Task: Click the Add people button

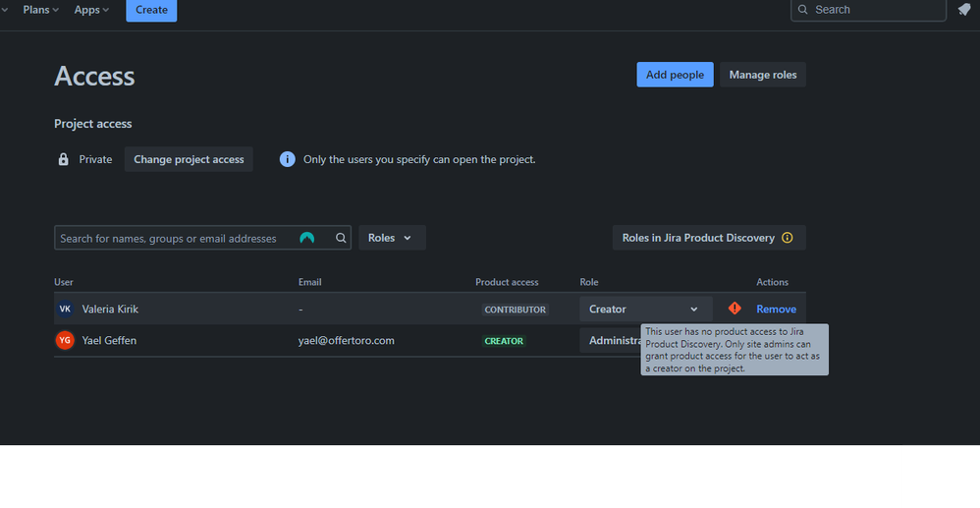Action: (x=675, y=75)
